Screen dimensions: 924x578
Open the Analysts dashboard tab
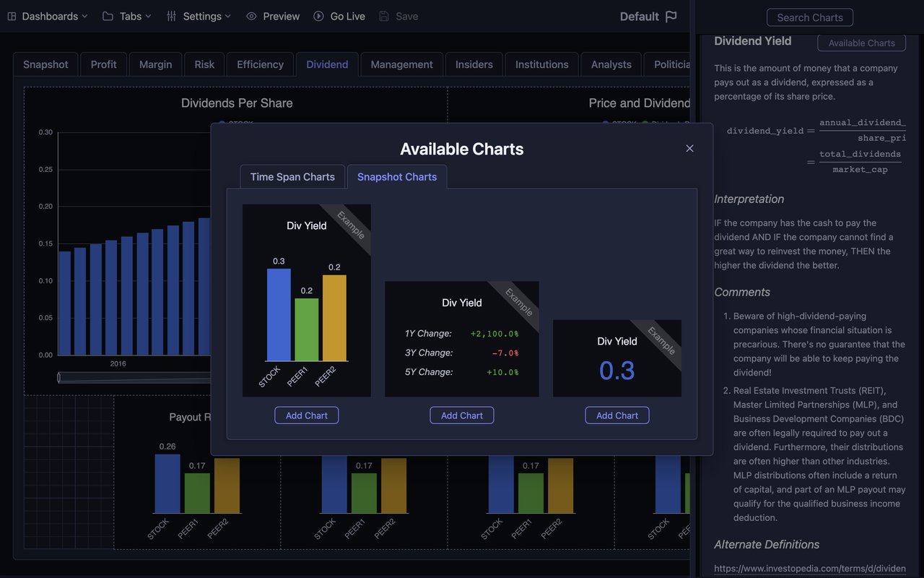click(x=611, y=64)
